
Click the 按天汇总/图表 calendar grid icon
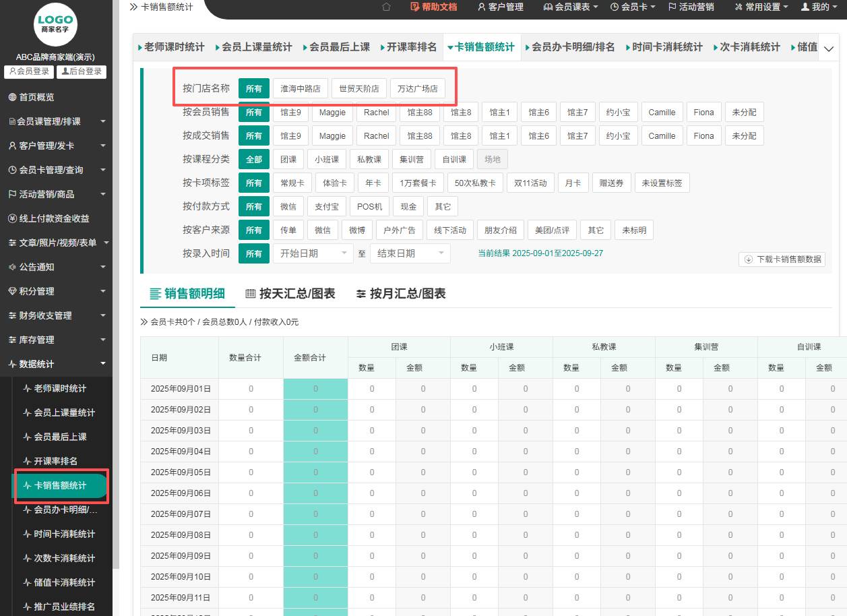point(250,294)
